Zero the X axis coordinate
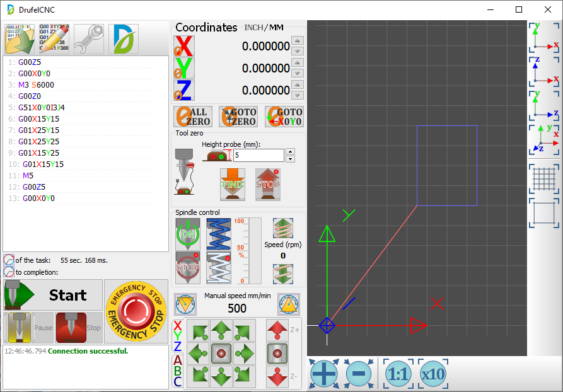563x392 pixels. (184, 47)
